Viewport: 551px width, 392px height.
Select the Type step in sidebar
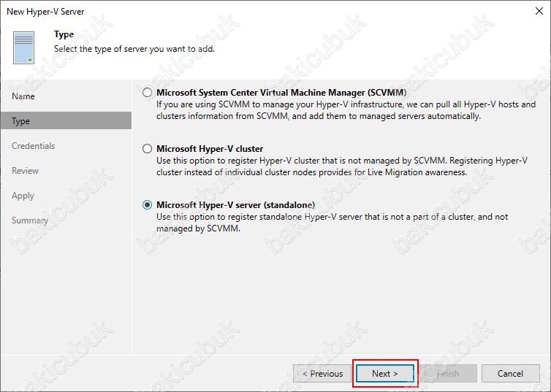tap(66, 120)
